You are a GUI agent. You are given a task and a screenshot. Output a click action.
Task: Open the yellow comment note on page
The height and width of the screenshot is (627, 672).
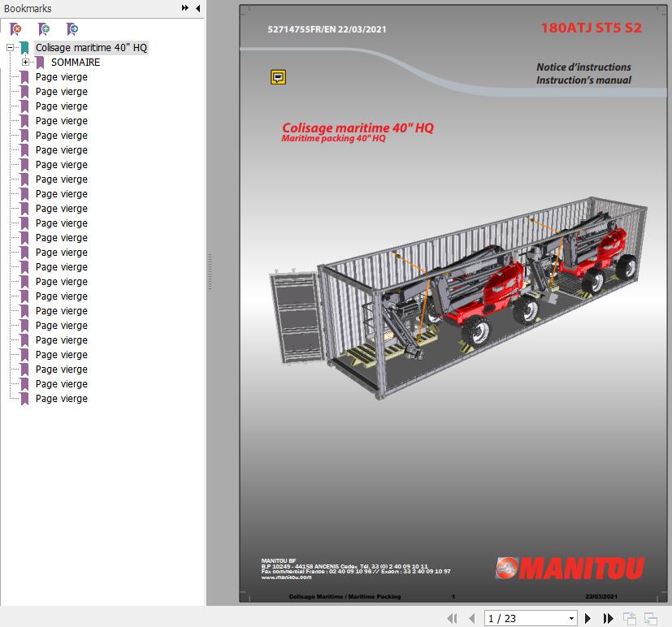tap(278, 77)
